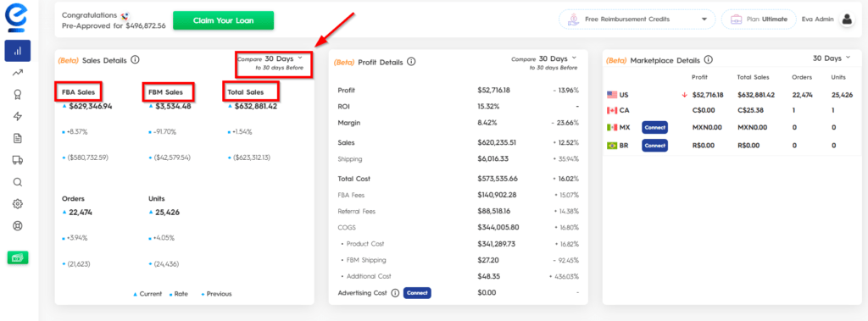The width and height of the screenshot is (868, 321).
Task: Click the US flag icon
Action: pos(611,95)
